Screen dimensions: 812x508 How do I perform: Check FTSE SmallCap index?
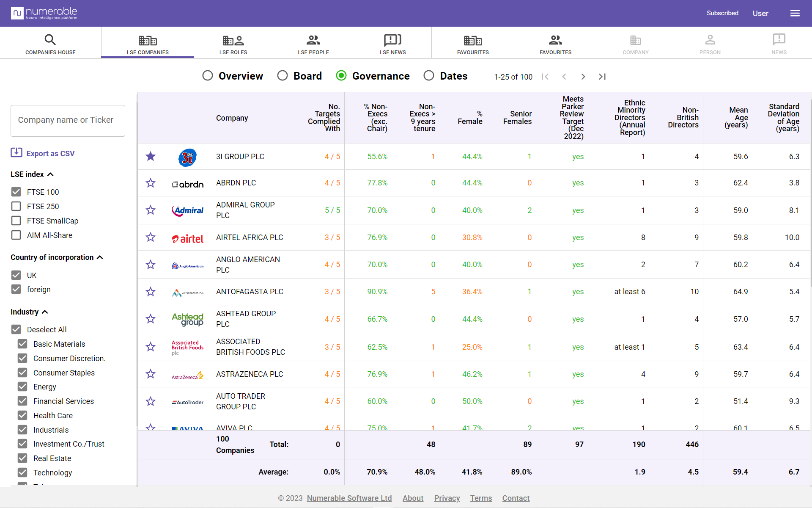16,221
